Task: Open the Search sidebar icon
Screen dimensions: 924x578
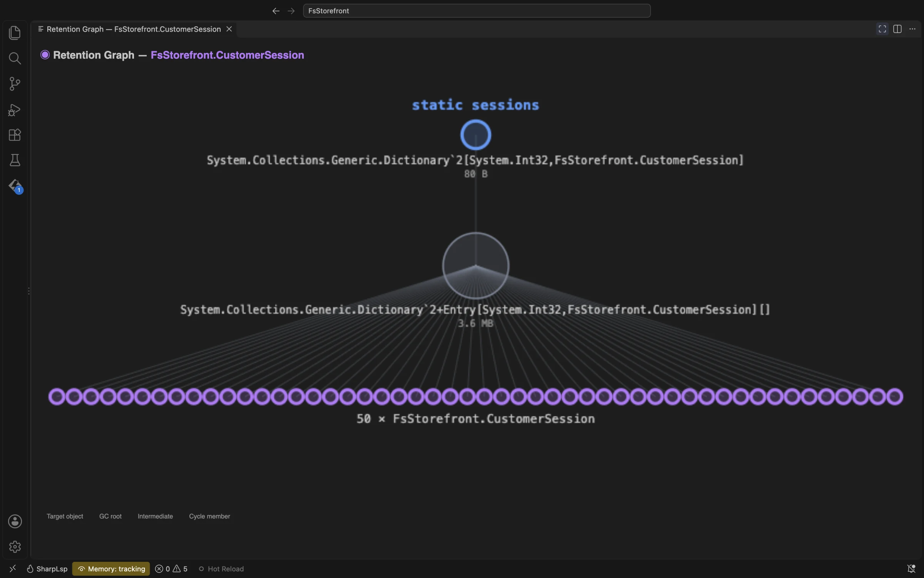Action: tap(15, 58)
